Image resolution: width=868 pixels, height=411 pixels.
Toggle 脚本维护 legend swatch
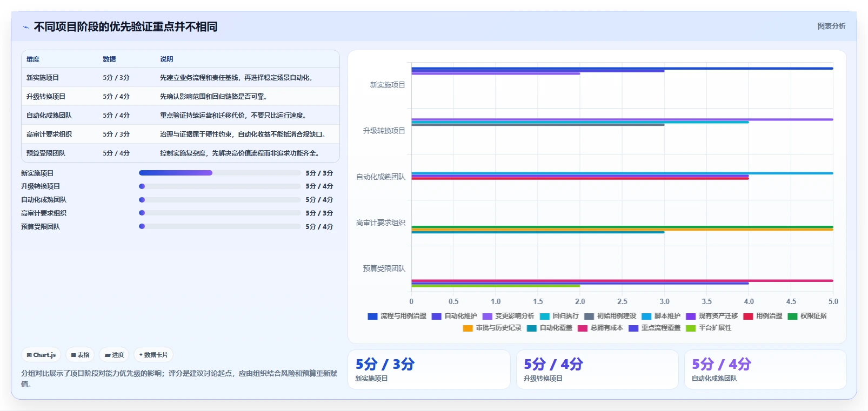click(x=646, y=316)
